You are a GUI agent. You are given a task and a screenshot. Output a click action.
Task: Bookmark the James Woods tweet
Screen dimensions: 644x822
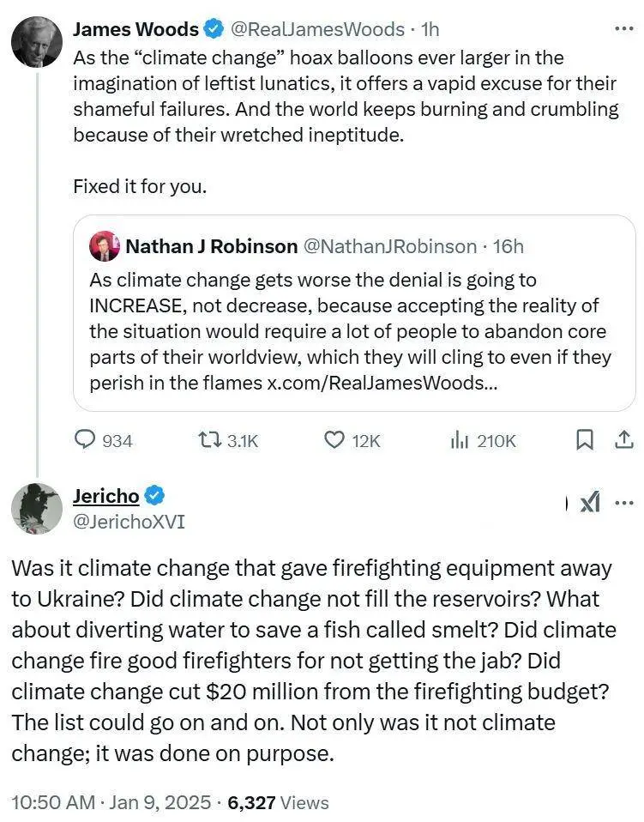584,440
